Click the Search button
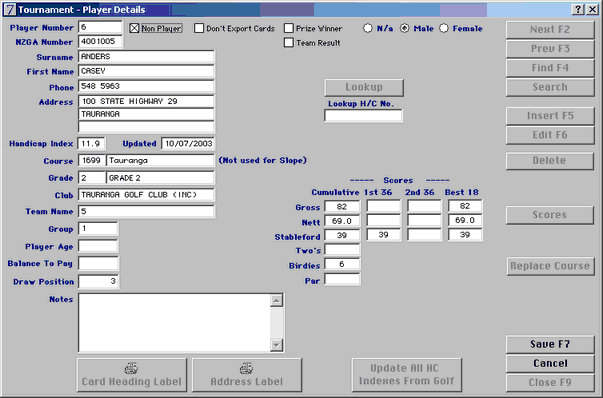The image size is (603, 398). click(550, 87)
